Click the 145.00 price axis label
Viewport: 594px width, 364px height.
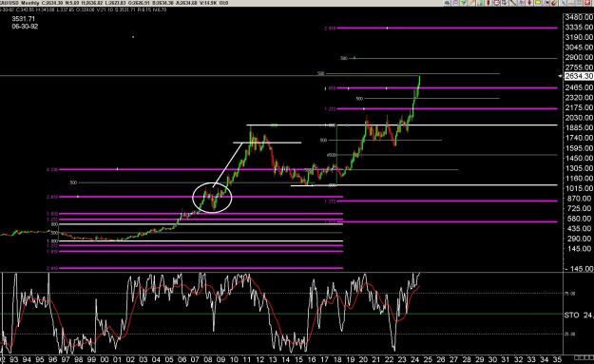point(580,249)
